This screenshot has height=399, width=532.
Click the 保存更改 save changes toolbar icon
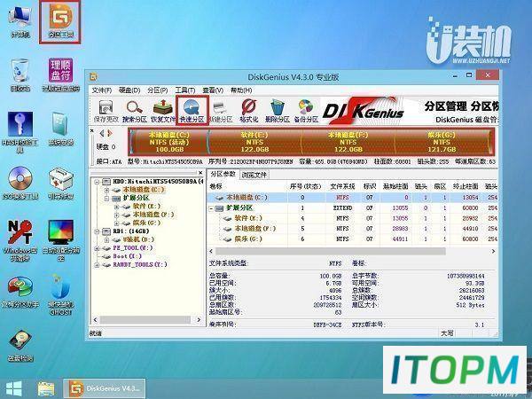tap(106, 111)
